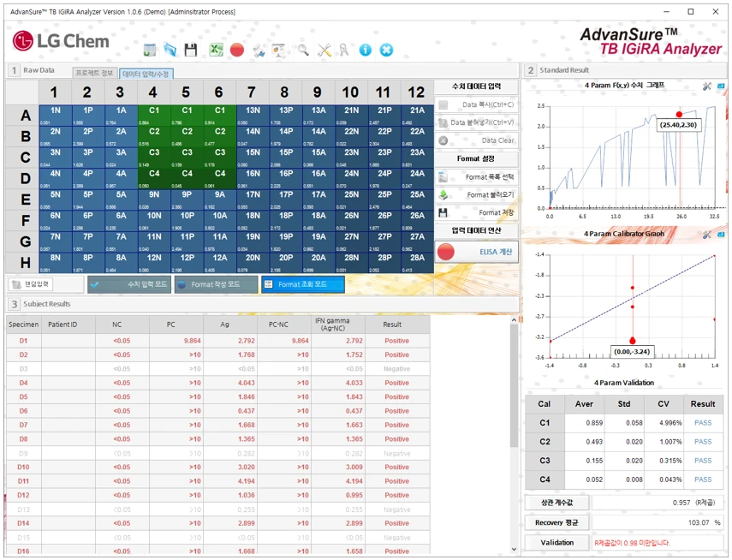732x560 pixels.
Task: Toggle Format 조회 모드
Action: click(x=303, y=284)
